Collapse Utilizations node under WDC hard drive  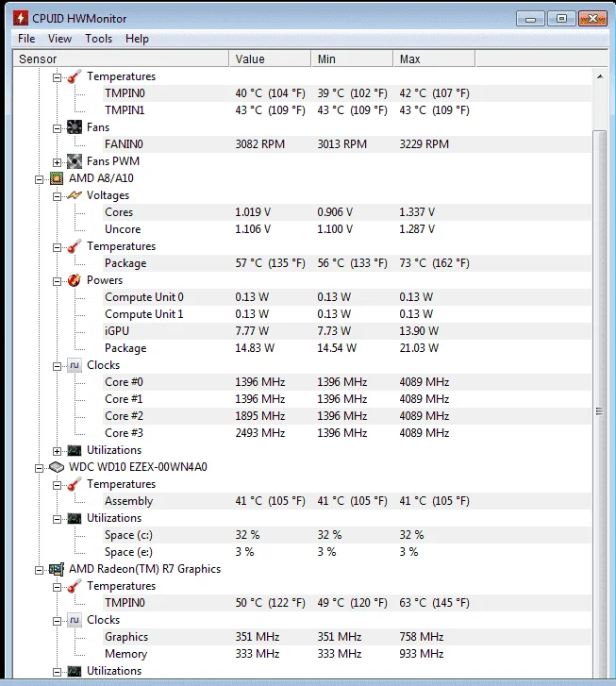(57, 519)
